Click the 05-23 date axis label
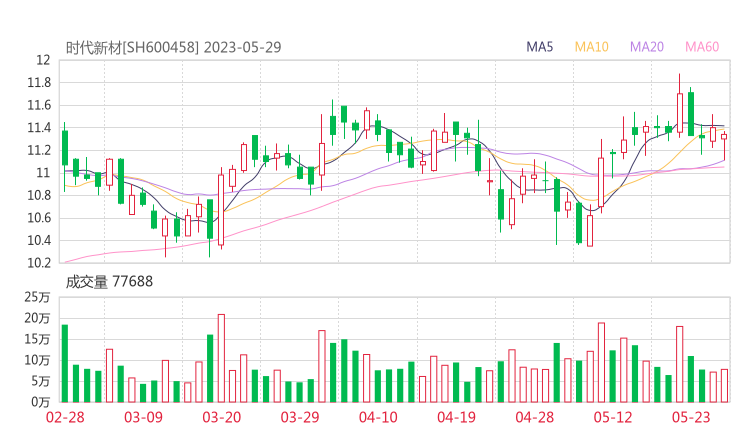The width and height of the screenshot is (740, 440). click(691, 417)
